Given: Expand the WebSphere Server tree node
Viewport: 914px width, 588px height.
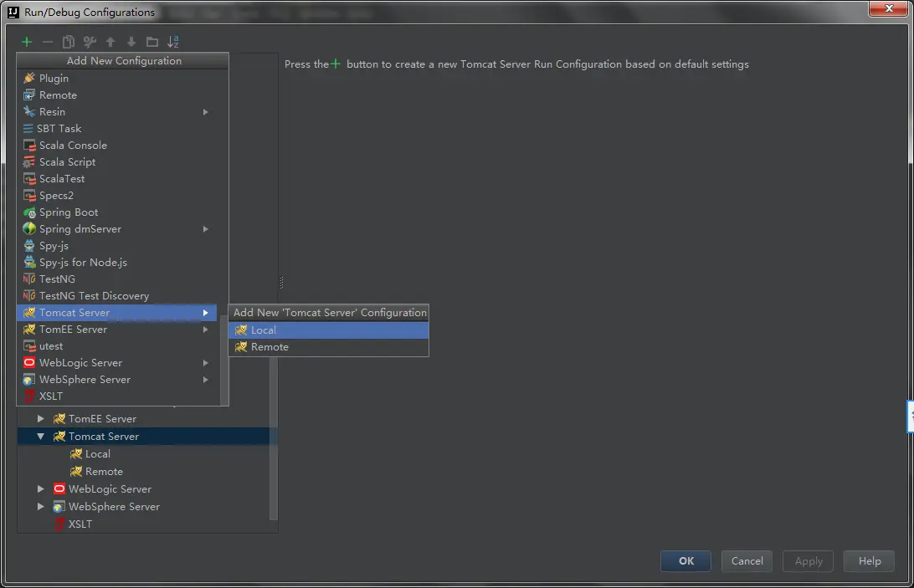Looking at the screenshot, I should click(40, 506).
